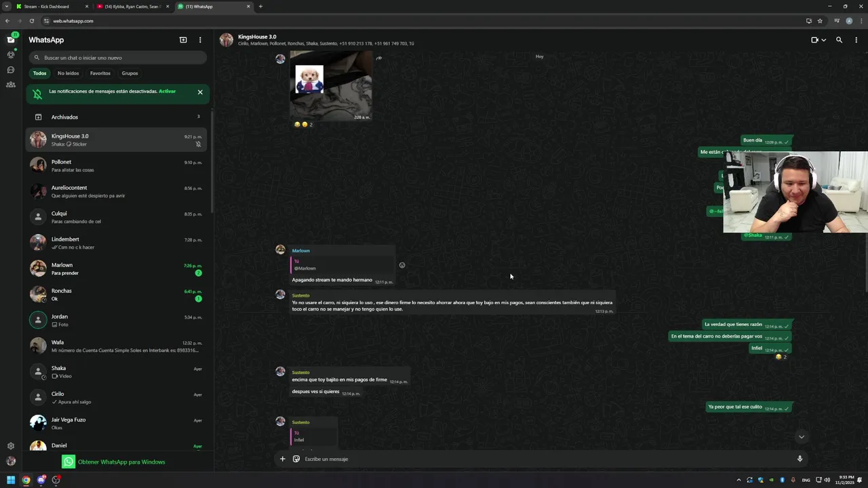Open Windows Start menu
This screenshot has height=488, width=868.
coord(10,480)
